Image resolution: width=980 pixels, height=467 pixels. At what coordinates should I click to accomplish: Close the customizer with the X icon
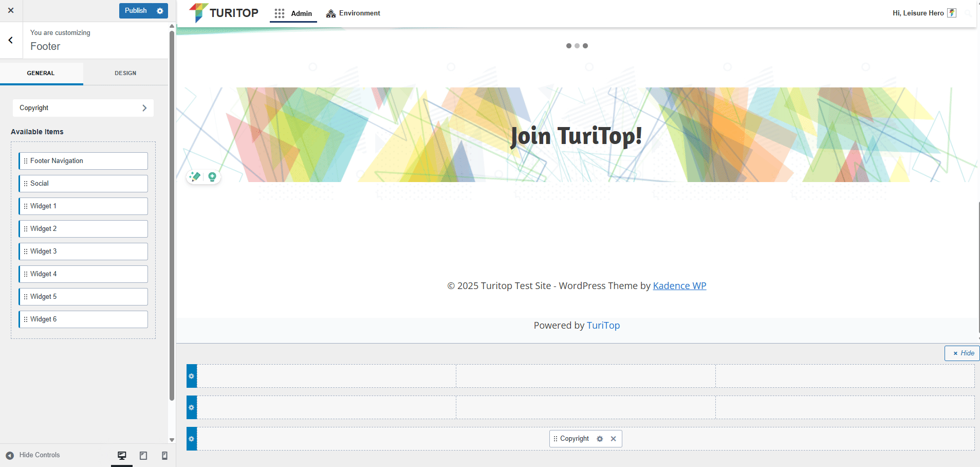(11, 10)
